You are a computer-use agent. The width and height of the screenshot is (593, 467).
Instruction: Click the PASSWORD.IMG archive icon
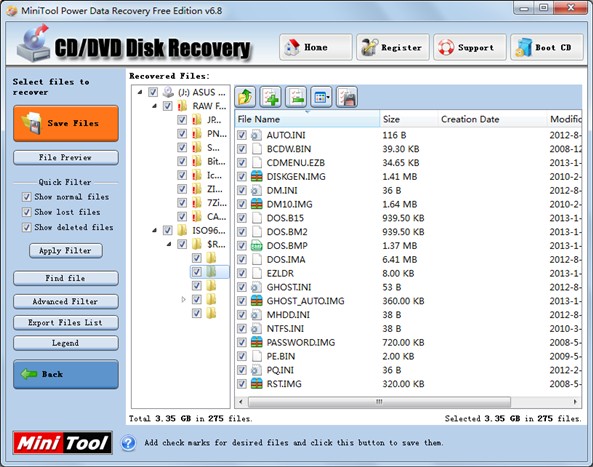point(256,343)
